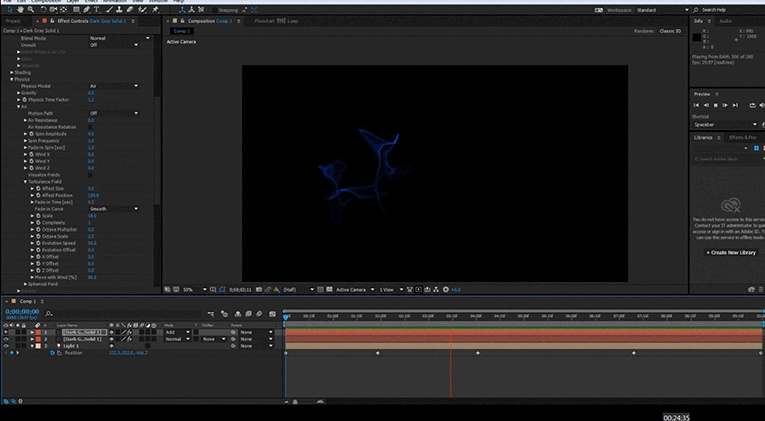The image size is (765, 421).
Task: Open the Blend Mode dropdown
Action: click(120, 38)
